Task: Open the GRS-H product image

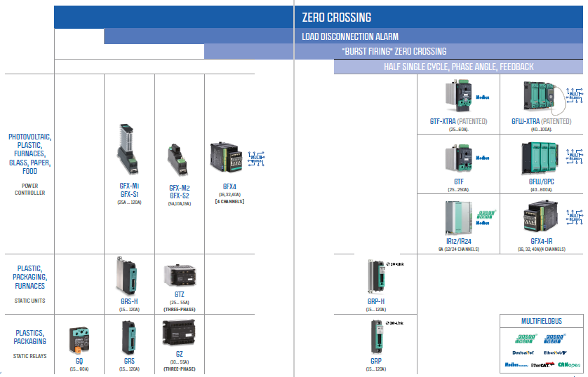Action: [x=127, y=276]
